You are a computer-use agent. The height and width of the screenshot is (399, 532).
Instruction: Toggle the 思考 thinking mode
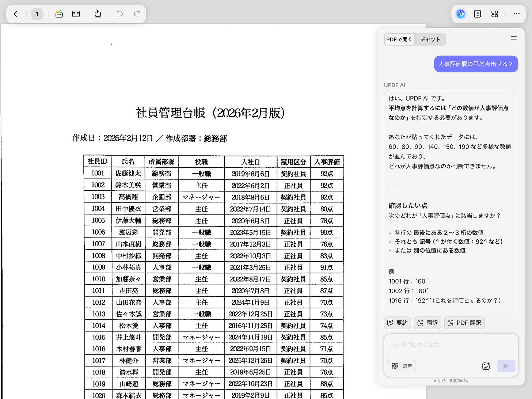(x=401, y=366)
